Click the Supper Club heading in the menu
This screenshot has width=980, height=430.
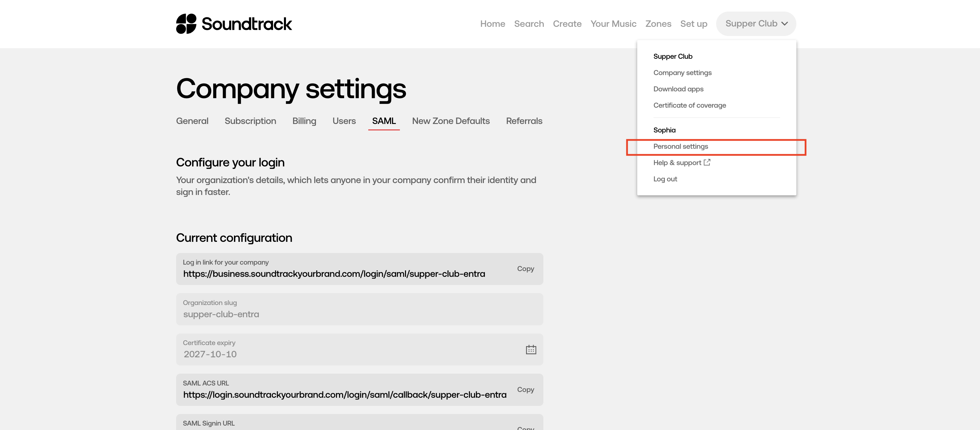point(673,56)
